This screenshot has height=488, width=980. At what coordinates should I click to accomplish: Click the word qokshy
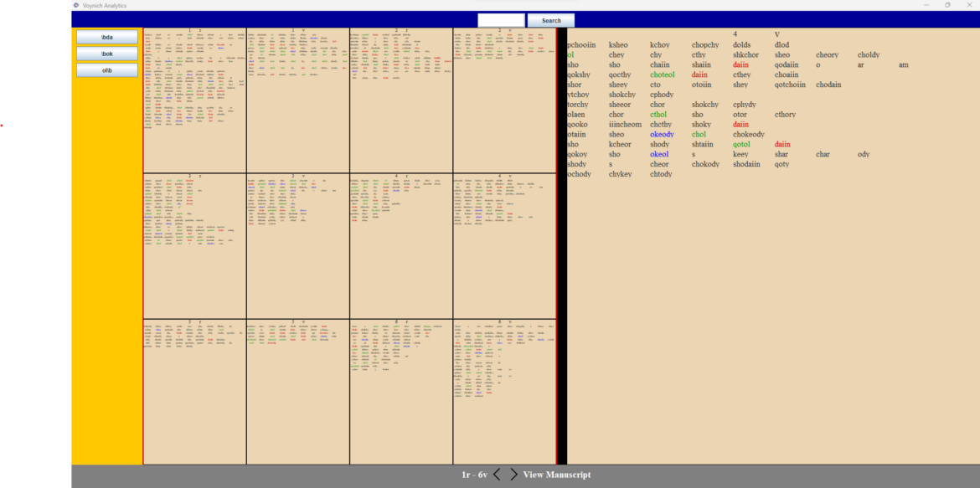coord(577,75)
